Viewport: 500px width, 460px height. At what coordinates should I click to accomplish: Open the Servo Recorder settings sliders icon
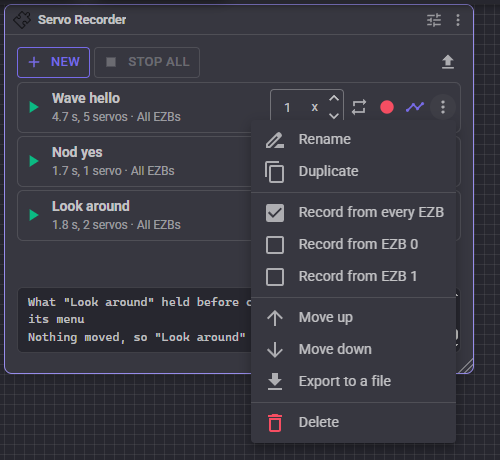pos(434,20)
